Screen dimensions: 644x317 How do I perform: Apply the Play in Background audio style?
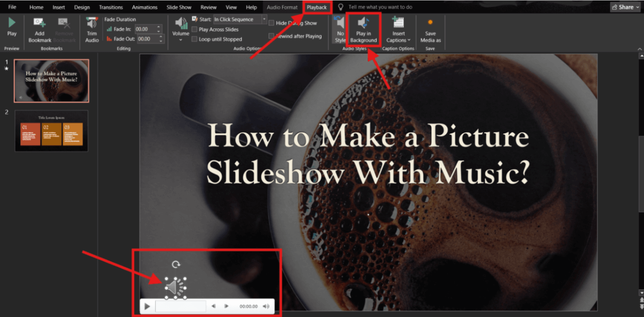pos(363,29)
